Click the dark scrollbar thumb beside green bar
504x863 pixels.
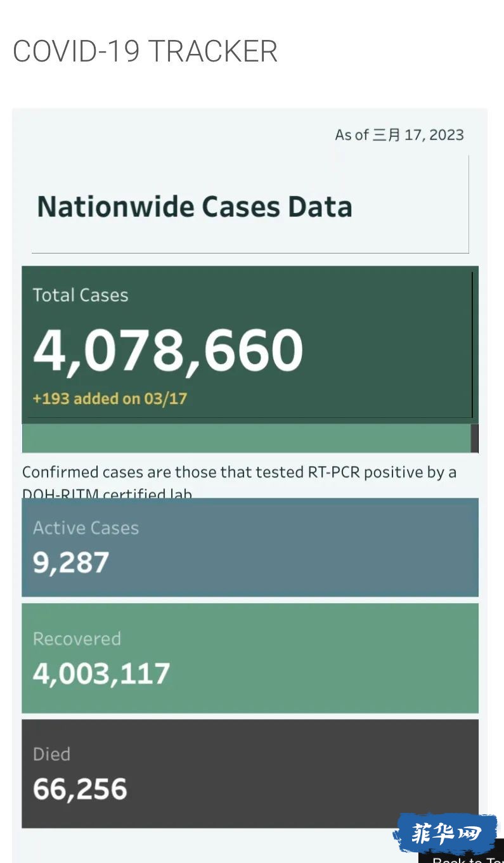pyautogui.click(x=475, y=438)
